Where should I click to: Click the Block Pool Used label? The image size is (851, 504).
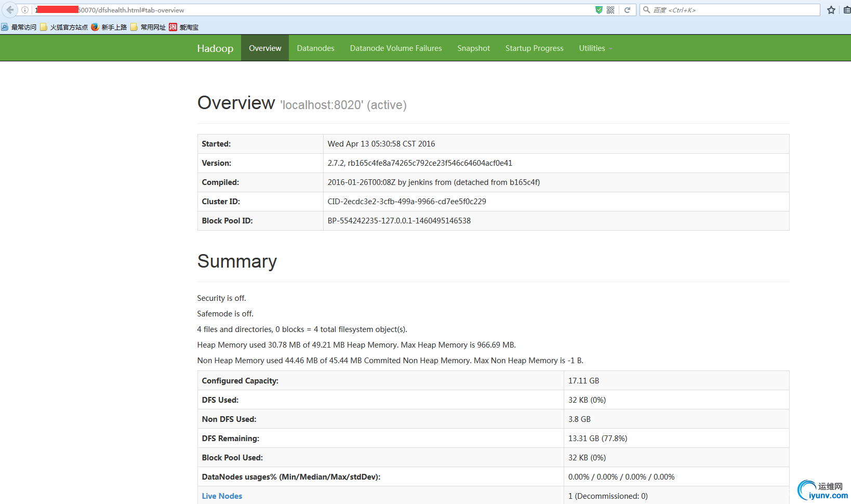click(232, 458)
